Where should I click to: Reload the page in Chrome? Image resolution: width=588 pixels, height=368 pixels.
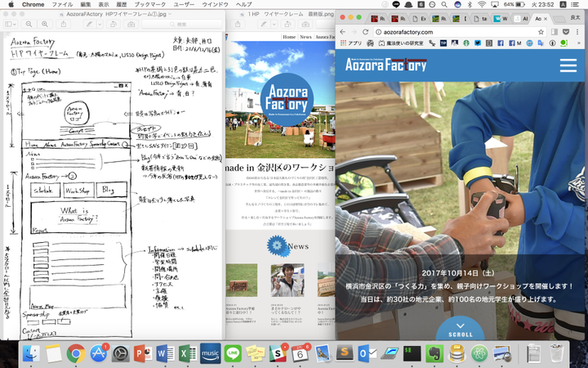click(x=365, y=32)
